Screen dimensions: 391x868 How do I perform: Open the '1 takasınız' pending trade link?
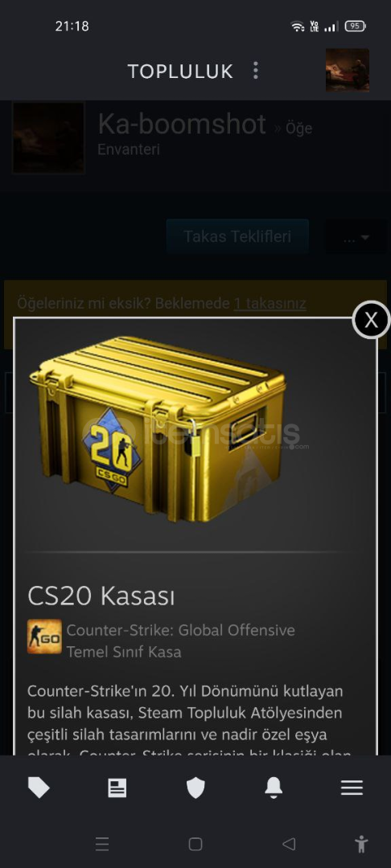tap(270, 303)
